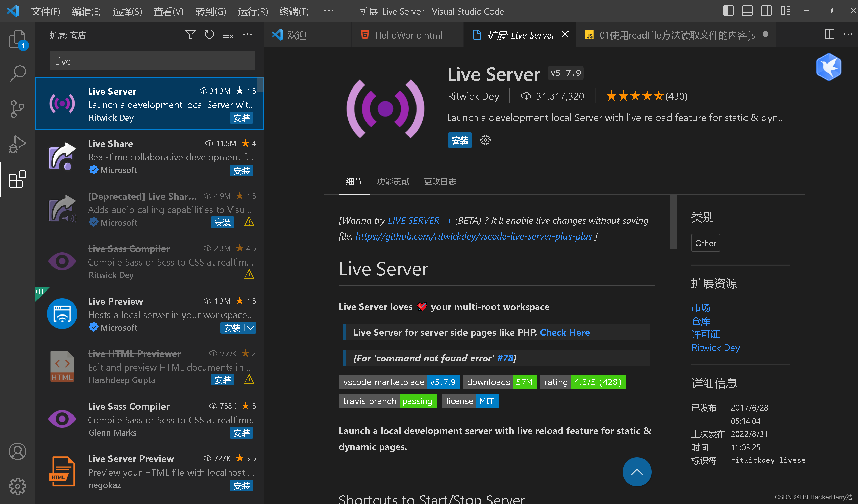
Task: Click the scroll-to-top round button
Action: point(637,472)
